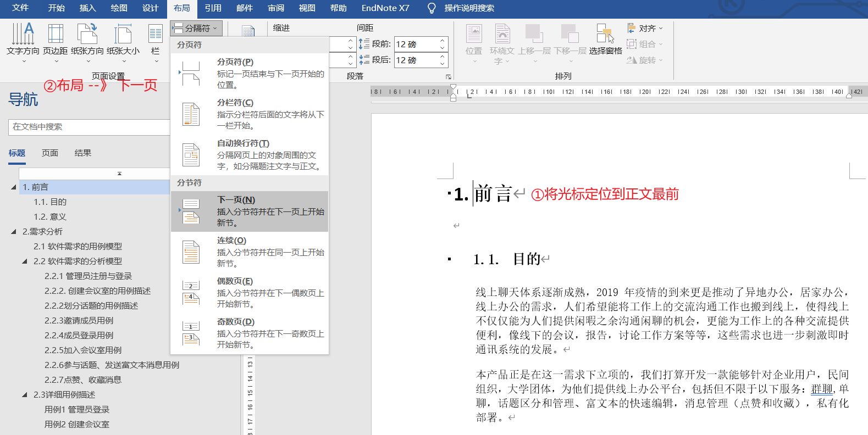Click the 自动换行符(T) text wrapping icon
This screenshot has height=435, width=868.
[x=191, y=155]
